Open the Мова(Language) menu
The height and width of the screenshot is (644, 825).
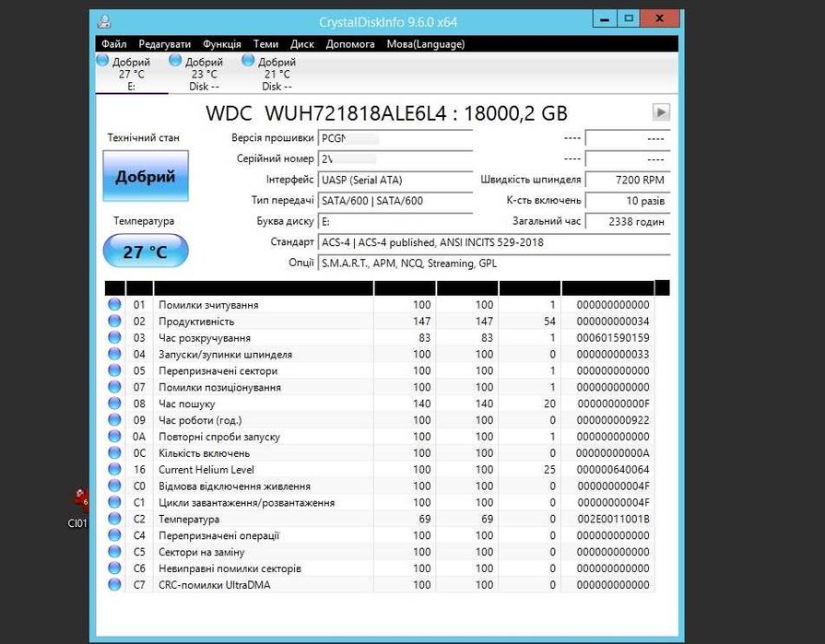click(x=426, y=44)
